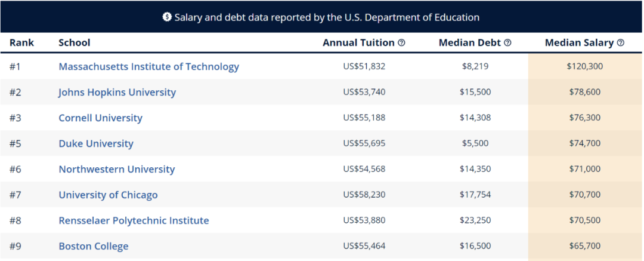Screen dimensions: 644x261
Task: Click the dollar icon in the header banner
Action: (x=167, y=17)
